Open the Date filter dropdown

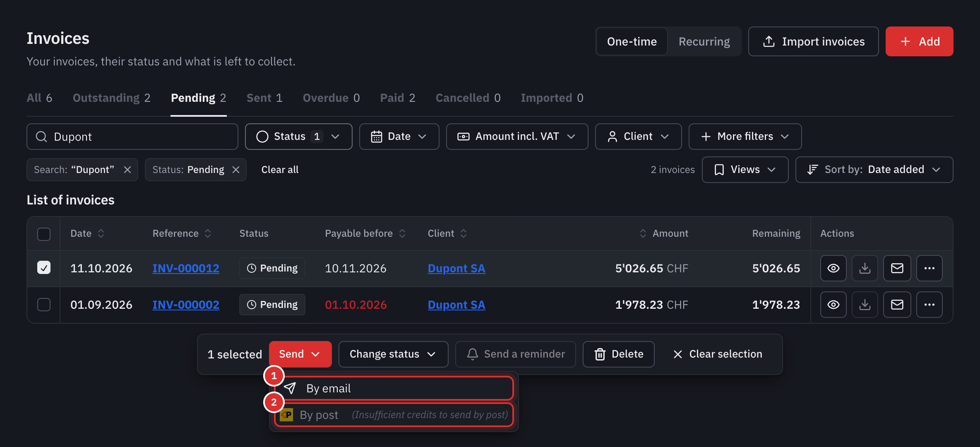[x=399, y=137]
